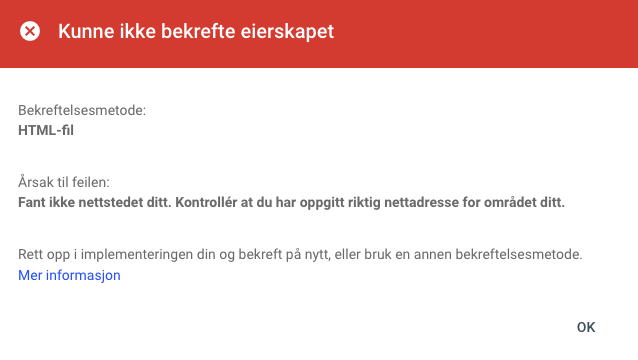Image resolution: width=638 pixels, height=360 pixels.
Task: Click the Kontrollér at du har oppgitt sentence
Action: (x=370, y=202)
